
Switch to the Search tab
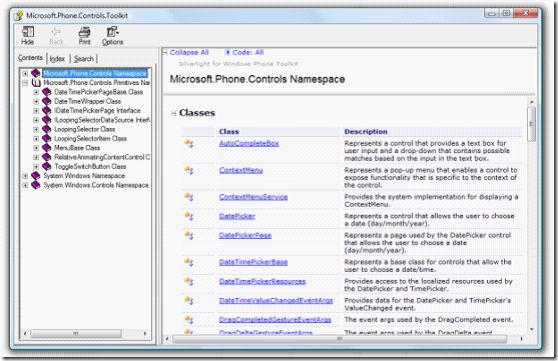click(84, 58)
